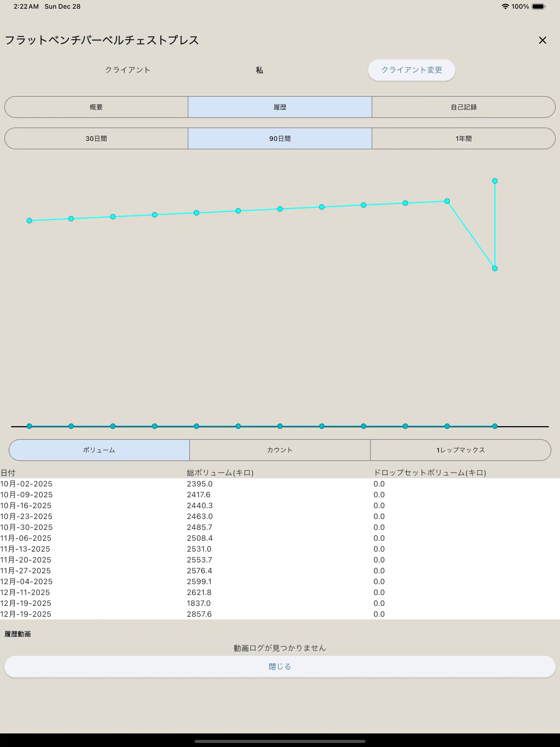Switch the chart to 1レップマックス
Viewport: 560px width, 747px height.
click(460, 450)
